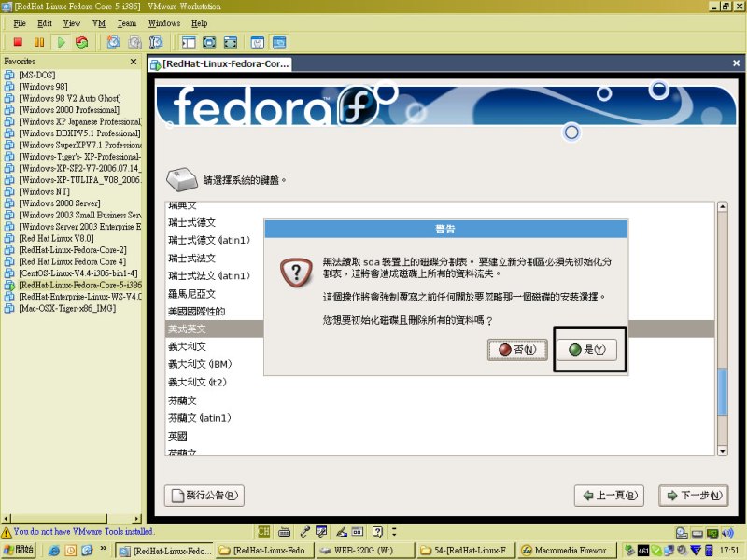The width and height of the screenshot is (747, 560).
Task: Open Internet Explorer from quick launch
Action: tap(54, 551)
